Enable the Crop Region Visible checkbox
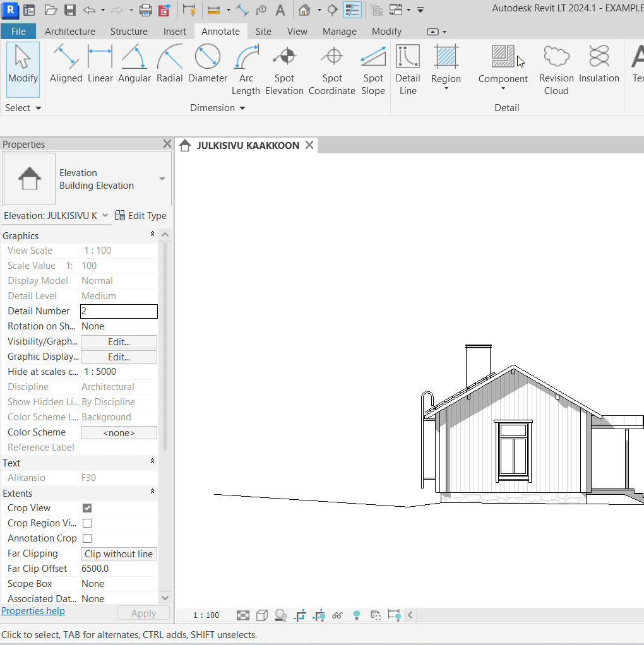The image size is (644, 645). pos(87,523)
